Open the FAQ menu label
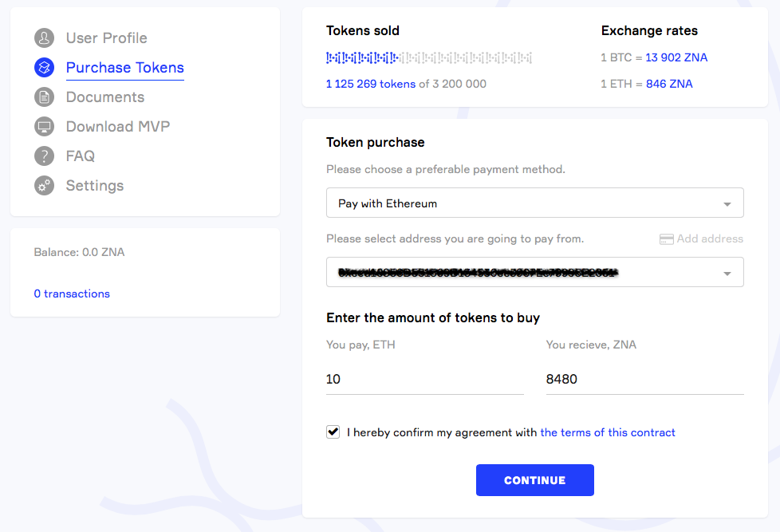 [x=80, y=156]
